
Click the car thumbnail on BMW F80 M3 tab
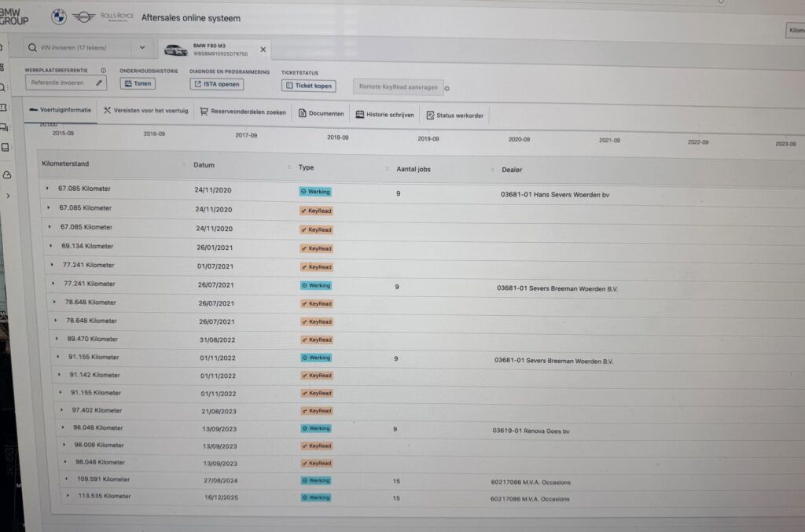point(175,50)
